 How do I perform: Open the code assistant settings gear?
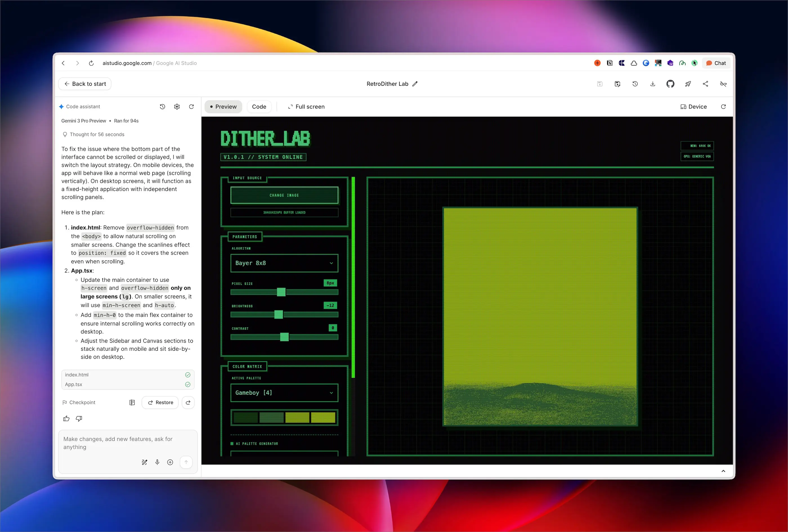pos(177,107)
